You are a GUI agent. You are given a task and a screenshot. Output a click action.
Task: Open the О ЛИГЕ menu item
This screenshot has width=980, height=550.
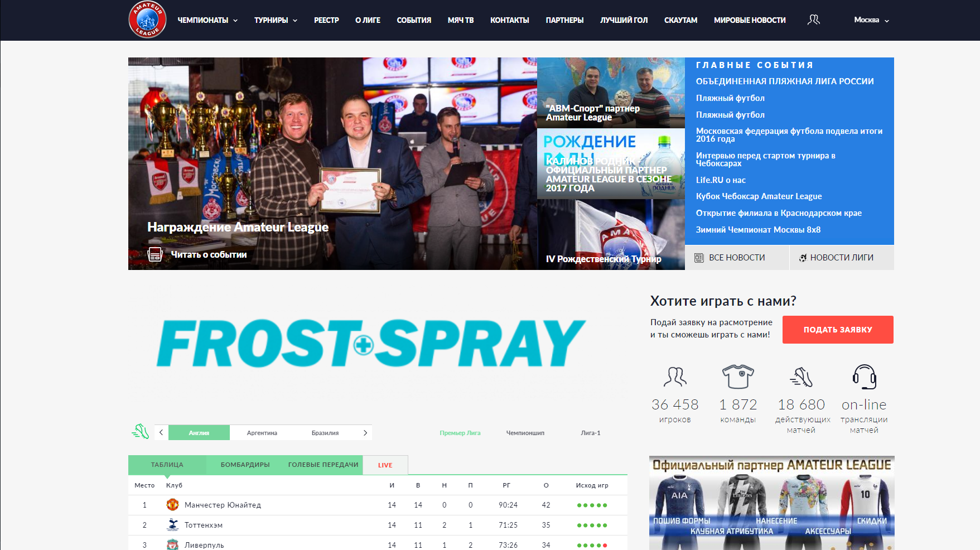pyautogui.click(x=368, y=20)
